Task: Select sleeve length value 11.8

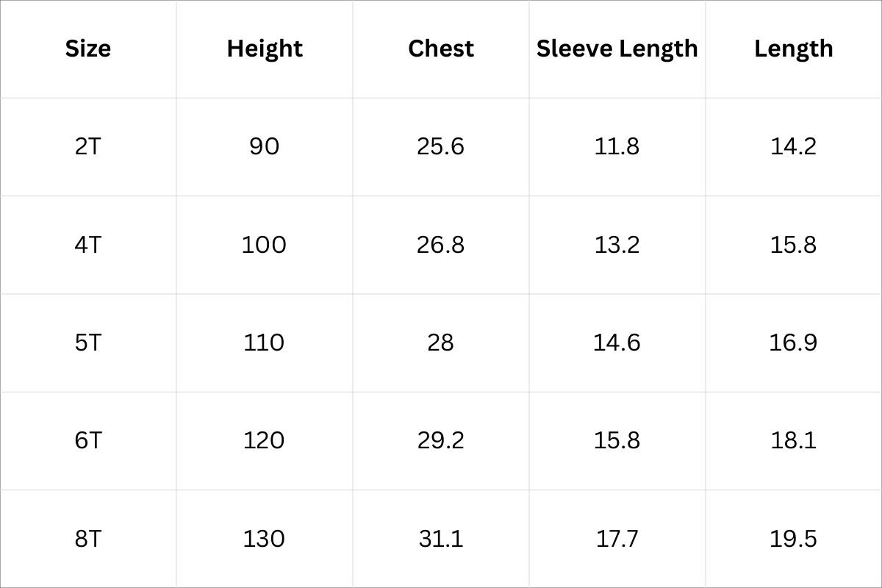Action: pos(617,146)
